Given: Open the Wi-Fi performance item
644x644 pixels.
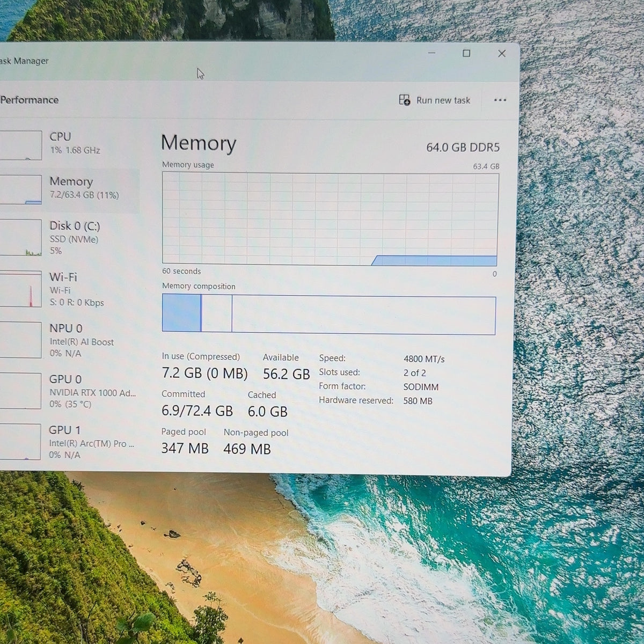Looking at the screenshot, I should (x=69, y=289).
